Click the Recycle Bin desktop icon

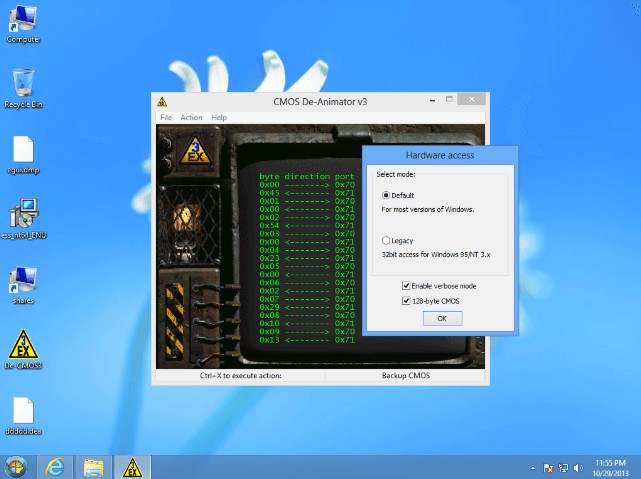pos(23,84)
